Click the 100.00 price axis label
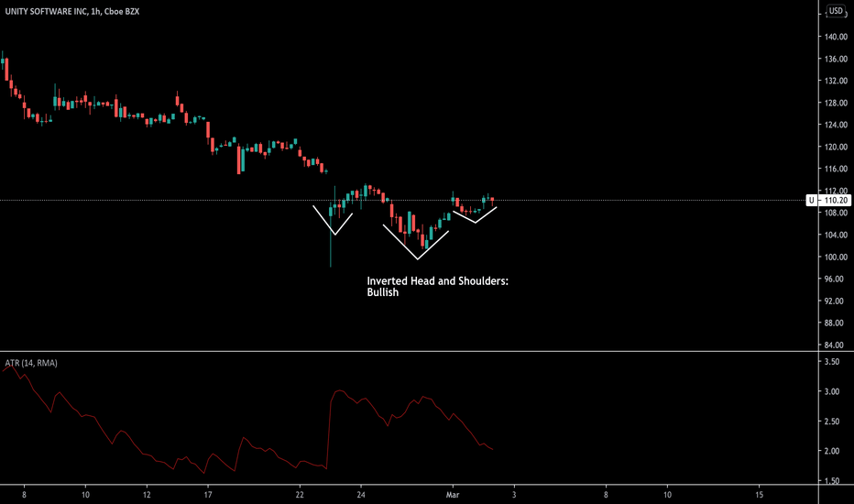The image size is (854, 504). [836, 257]
